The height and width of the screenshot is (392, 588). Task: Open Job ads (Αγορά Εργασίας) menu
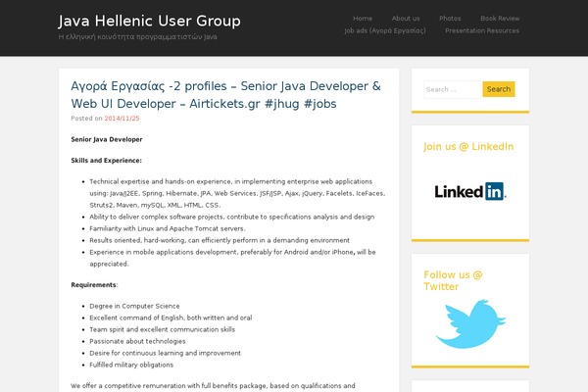point(385,30)
